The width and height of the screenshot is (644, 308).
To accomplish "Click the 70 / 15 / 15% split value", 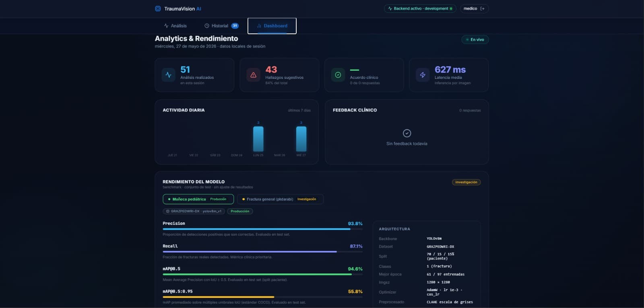I will 440,256.
